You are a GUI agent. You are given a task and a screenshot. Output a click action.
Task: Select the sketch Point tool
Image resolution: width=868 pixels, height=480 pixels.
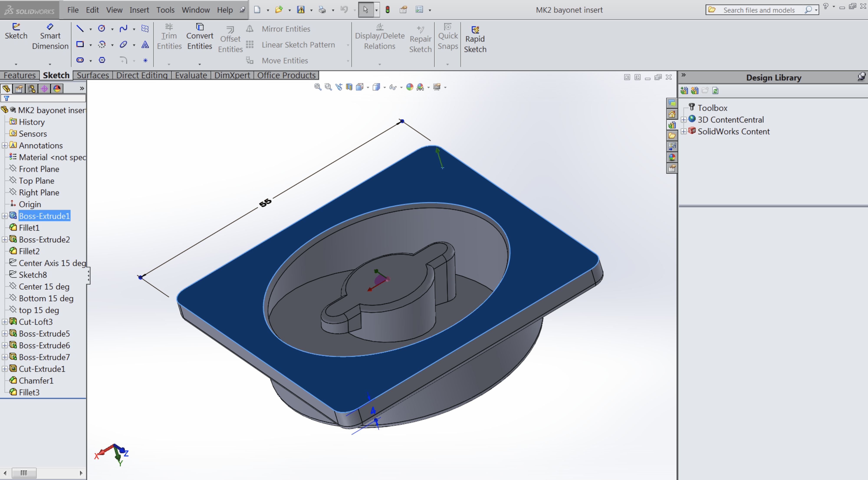pos(145,60)
